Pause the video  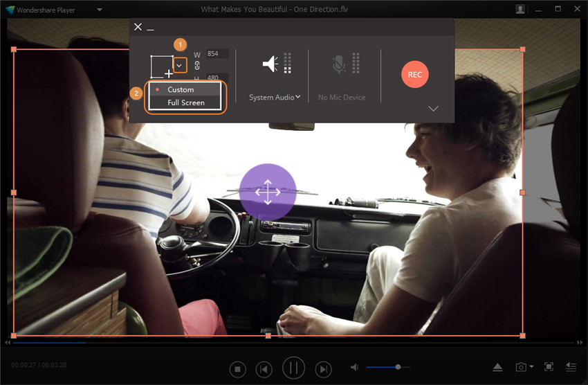(x=293, y=368)
